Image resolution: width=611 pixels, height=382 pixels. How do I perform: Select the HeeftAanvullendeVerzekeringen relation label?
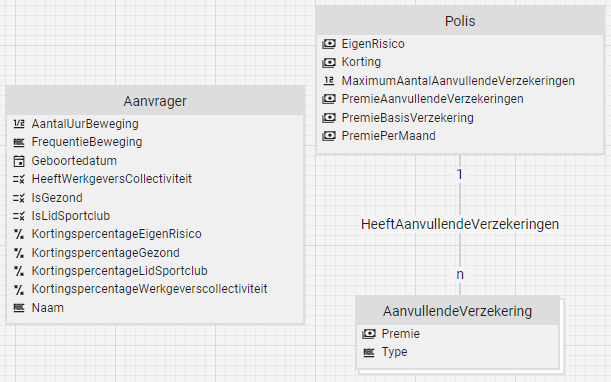tap(460, 224)
